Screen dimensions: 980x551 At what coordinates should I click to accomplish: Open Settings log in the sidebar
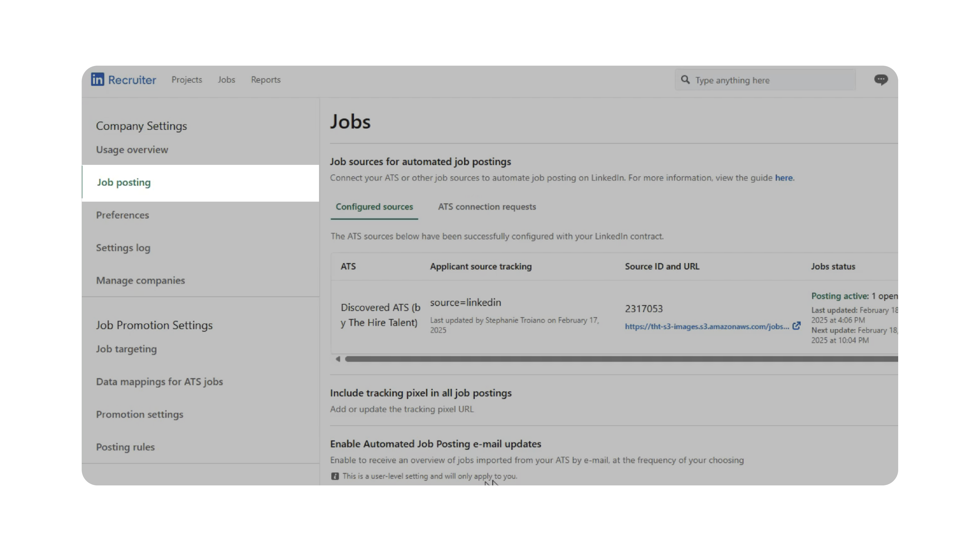point(123,247)
